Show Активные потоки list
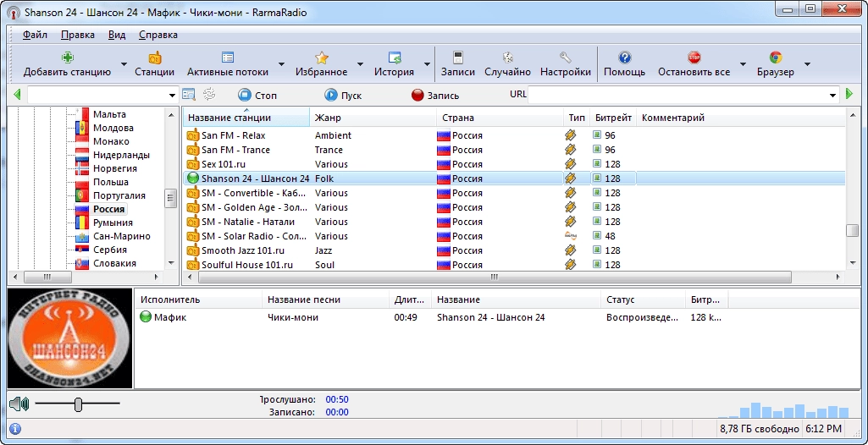 [228, 64]
